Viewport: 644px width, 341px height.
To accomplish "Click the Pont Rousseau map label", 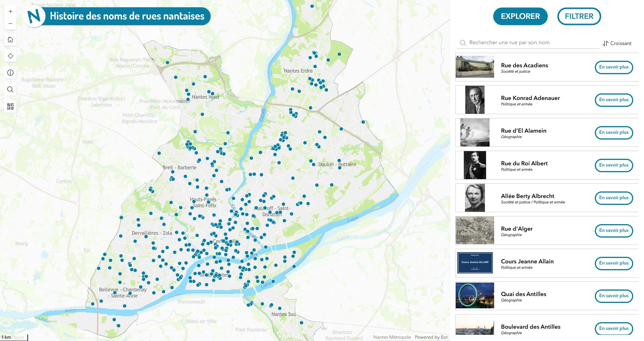I will pyautogui.click(x=251, y=329).
